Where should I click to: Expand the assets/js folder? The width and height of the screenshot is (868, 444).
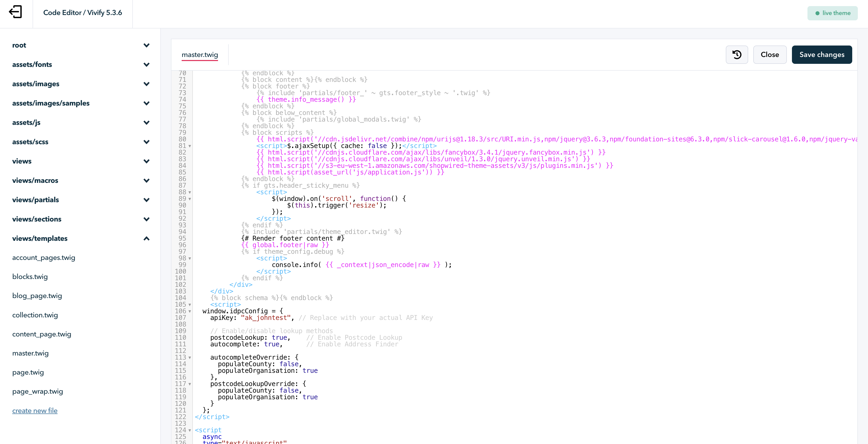click(147, 122)
